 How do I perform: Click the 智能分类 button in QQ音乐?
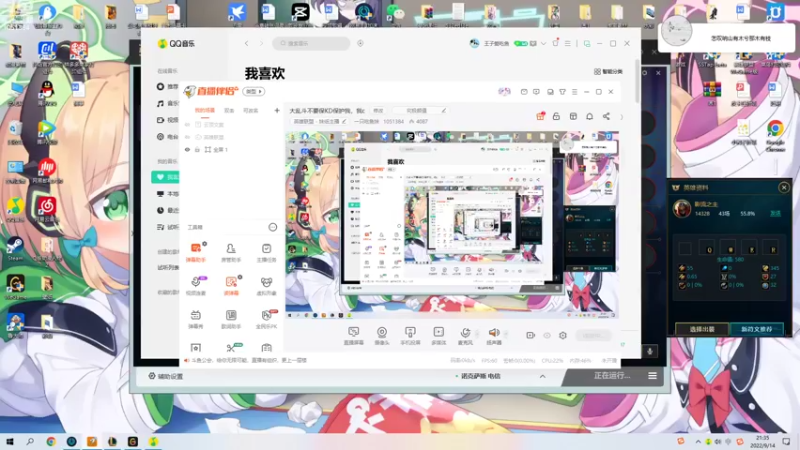tap(608, 71)
